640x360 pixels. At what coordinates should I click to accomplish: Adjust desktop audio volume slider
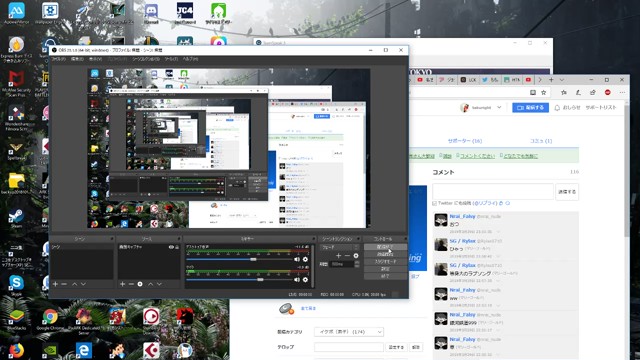point(253,259)
